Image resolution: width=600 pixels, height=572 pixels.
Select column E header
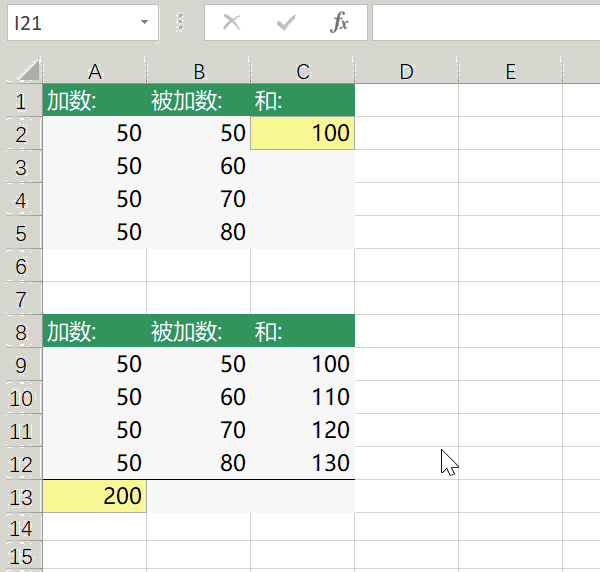click(510, 71)
